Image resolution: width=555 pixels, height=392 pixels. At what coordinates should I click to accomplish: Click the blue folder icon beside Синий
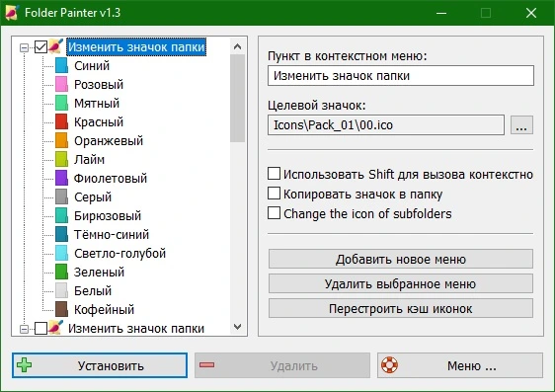[61, 66]
